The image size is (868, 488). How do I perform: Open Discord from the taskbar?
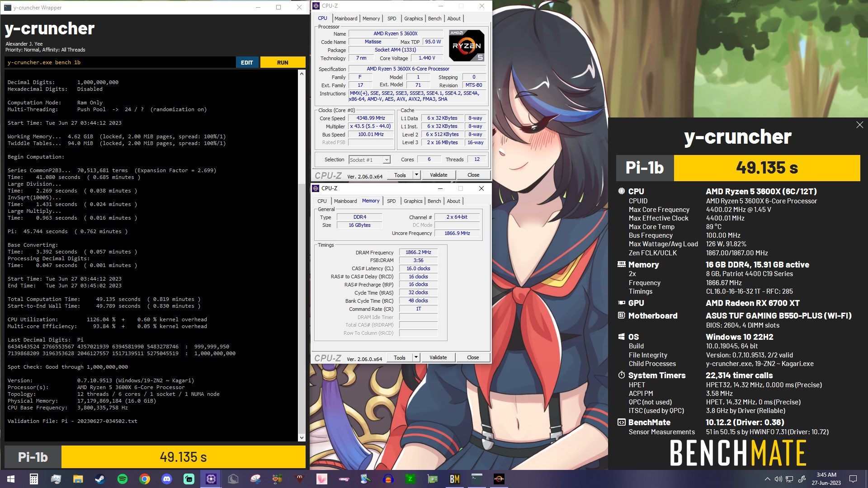(x=166, y=479)
